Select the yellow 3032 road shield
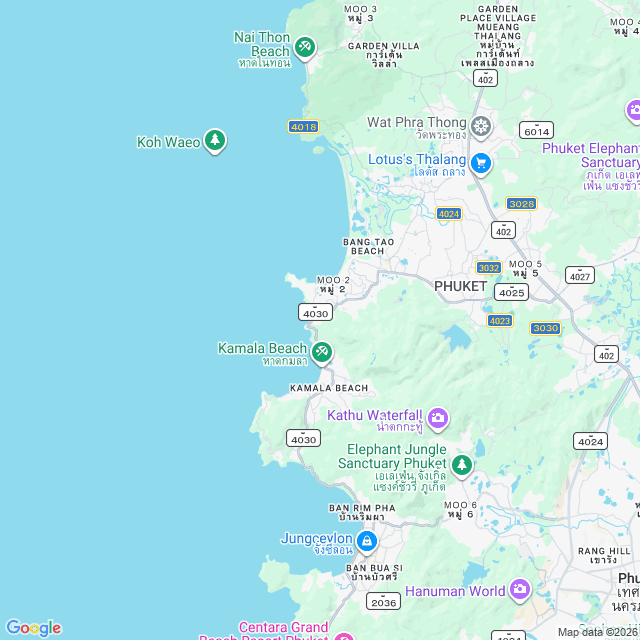The height and width of the screenshot is (640, 640). click(x=489, y=268)
